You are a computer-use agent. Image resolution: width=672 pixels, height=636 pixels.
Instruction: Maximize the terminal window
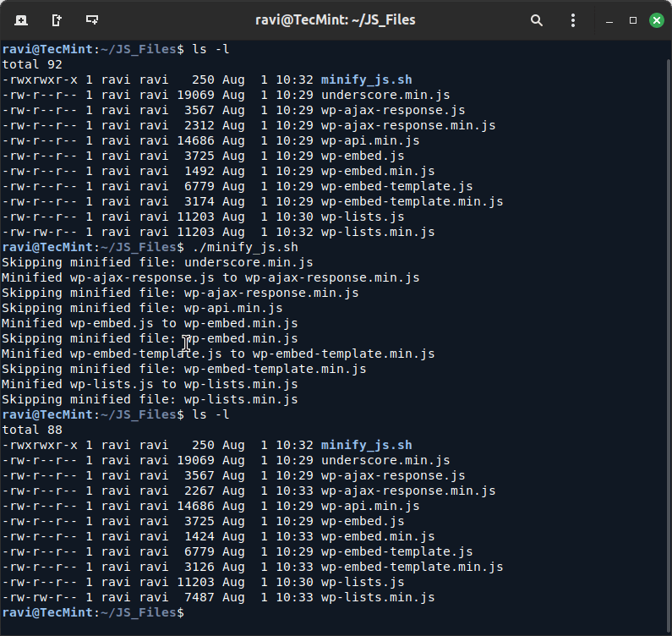tap(632, 20)
